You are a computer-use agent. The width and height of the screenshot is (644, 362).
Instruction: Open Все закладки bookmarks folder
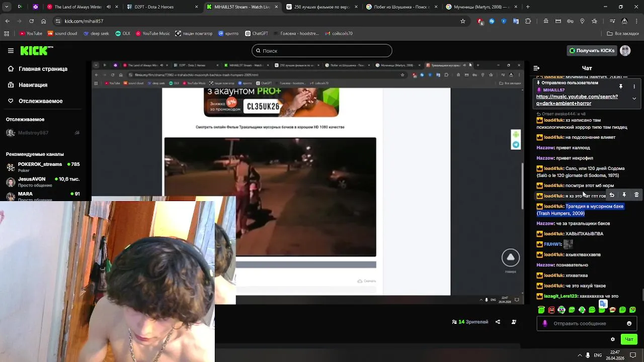point(623,34)
